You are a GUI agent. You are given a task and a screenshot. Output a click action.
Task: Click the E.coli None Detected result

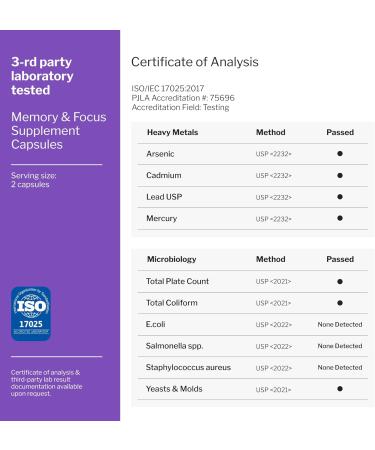pyautogui.click(x=340, y=324)
